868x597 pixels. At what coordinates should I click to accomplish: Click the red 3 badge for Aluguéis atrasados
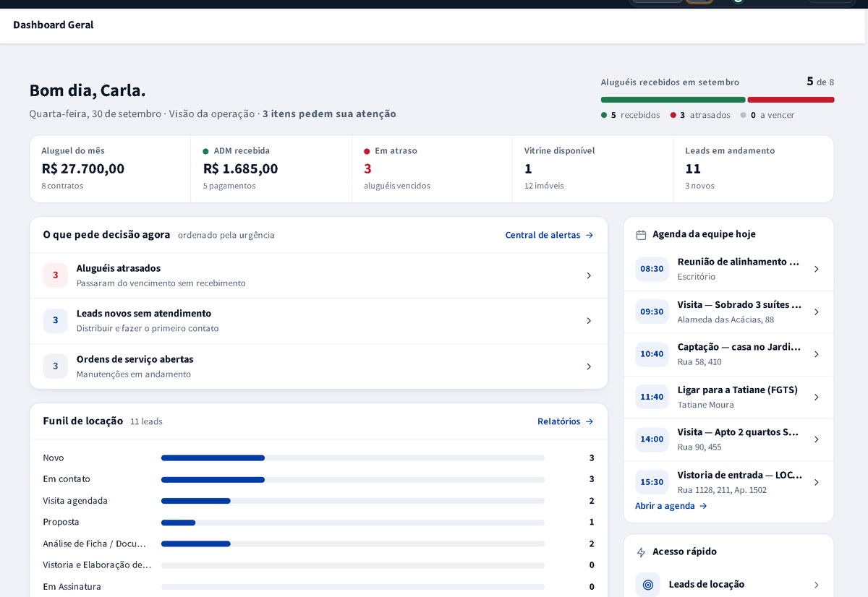(56, 275)
